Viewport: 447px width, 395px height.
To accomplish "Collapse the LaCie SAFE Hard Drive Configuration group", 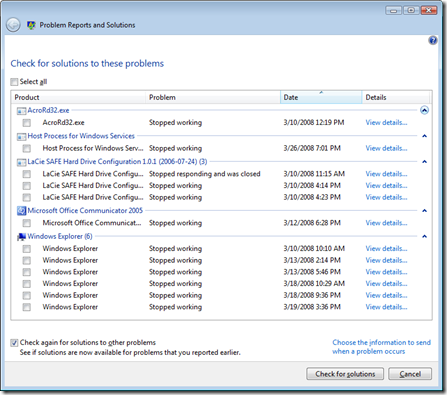I will (424, 162).
